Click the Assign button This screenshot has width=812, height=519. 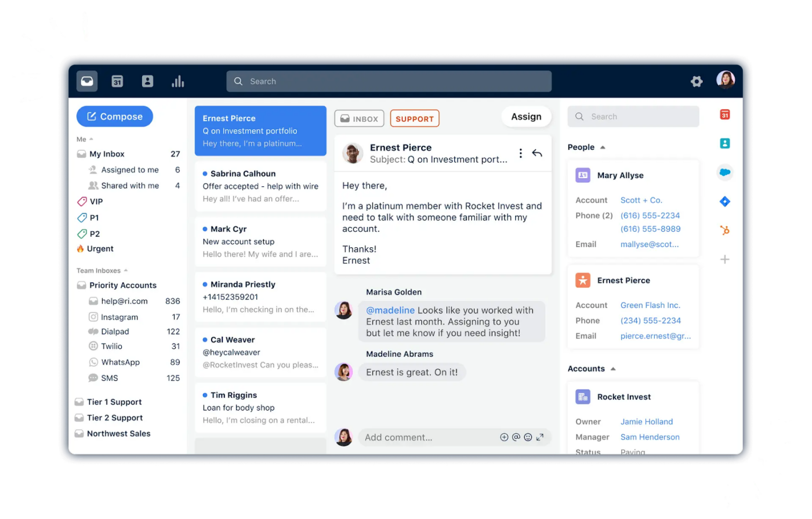526,117
